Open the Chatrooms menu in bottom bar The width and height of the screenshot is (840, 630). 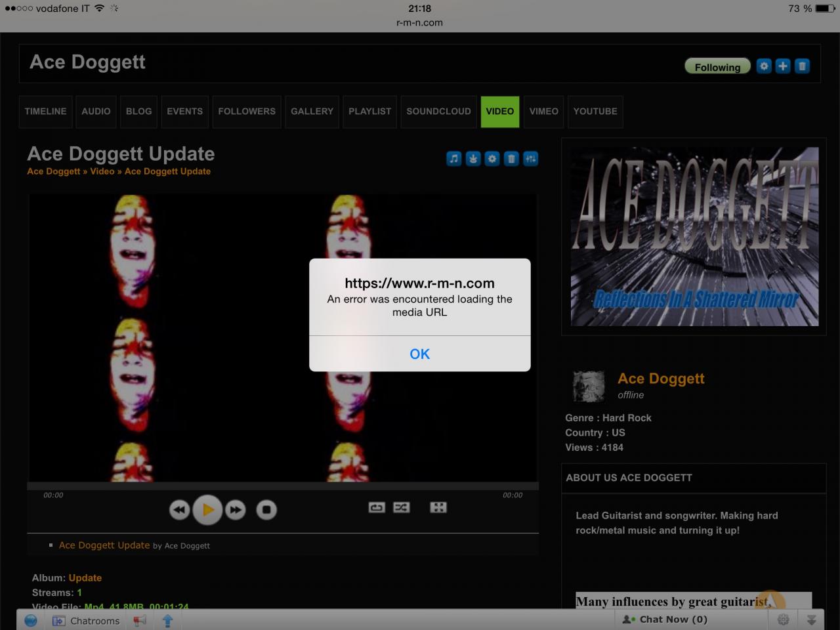point(87,621)
